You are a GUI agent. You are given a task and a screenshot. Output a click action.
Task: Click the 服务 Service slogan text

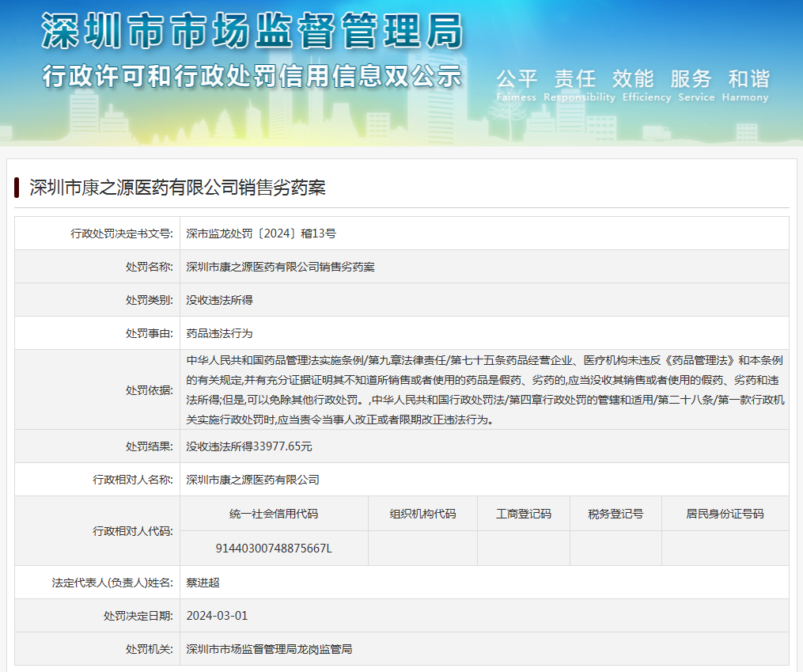coord(696,85)
